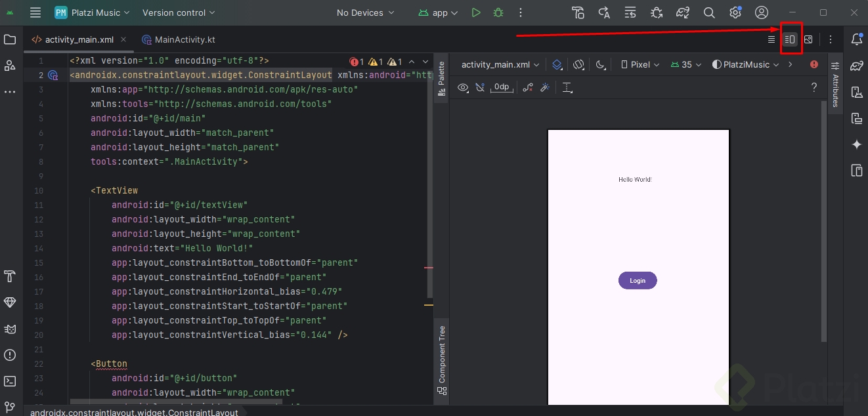Open the IDE settings gear

(x=735, y=12)
